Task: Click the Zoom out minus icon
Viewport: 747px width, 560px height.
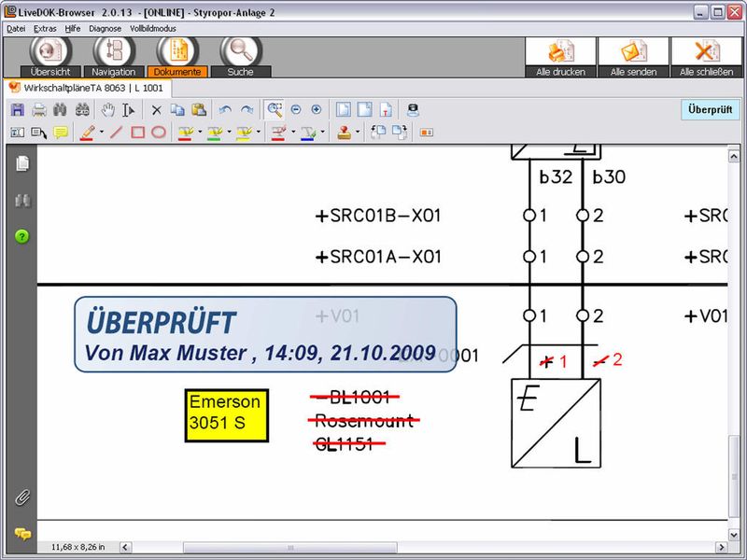Action: point(295,109)
